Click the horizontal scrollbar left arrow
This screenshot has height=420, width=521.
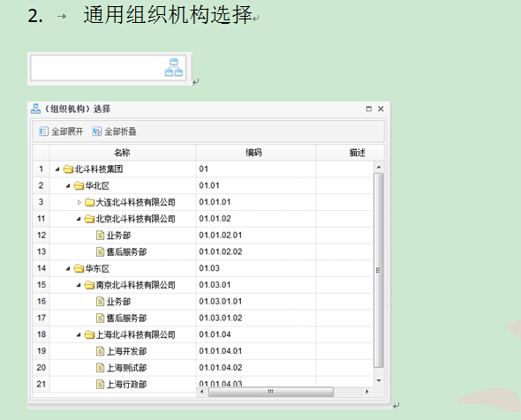tap(202, 392)
